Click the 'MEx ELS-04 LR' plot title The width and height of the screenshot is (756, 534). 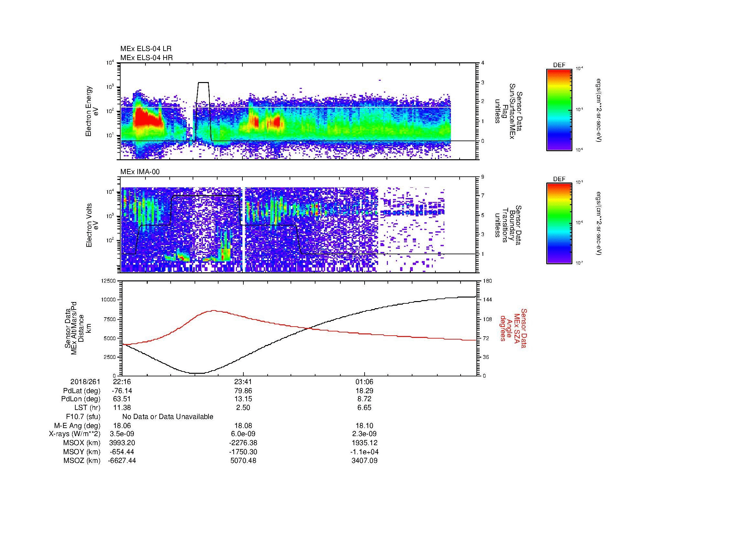(x=145, y=49)
